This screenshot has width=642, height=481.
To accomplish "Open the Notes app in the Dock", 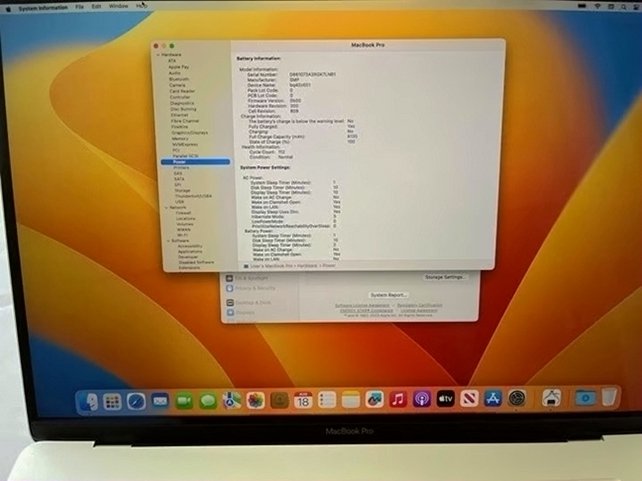I will point(351,400).
